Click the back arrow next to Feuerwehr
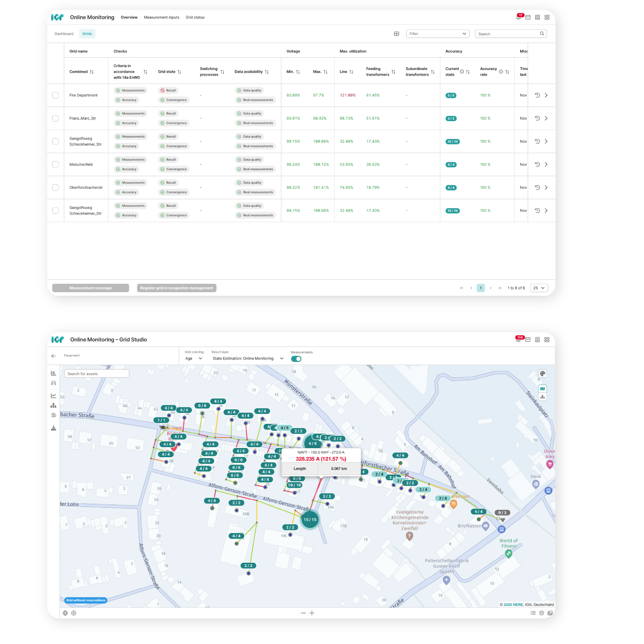Screen dimensions: 644x644 point(54,356)
